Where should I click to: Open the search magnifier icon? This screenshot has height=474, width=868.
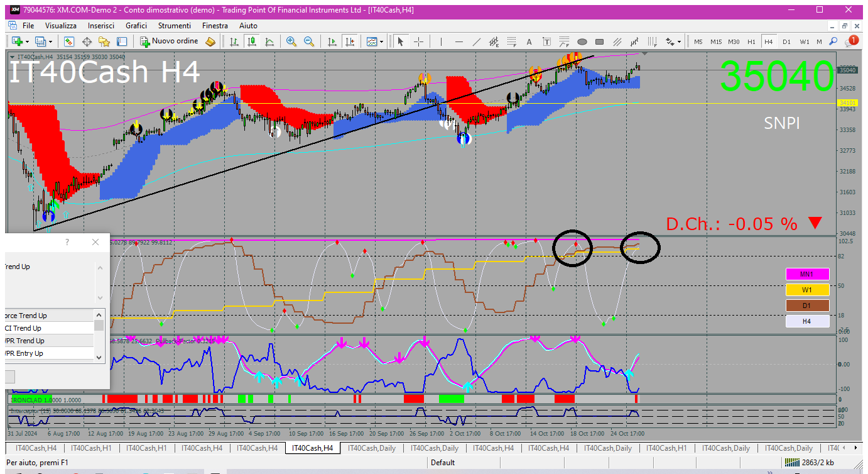coord(833,41)
